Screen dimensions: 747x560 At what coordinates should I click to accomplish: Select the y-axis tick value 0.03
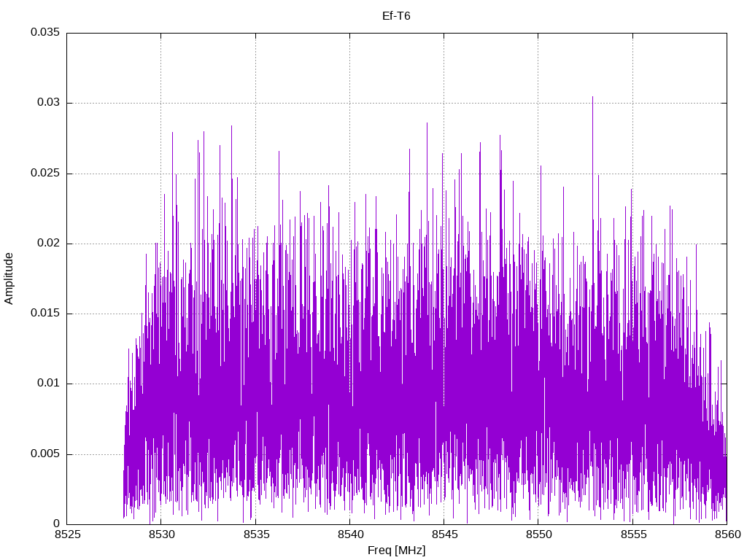pos(49,103)
